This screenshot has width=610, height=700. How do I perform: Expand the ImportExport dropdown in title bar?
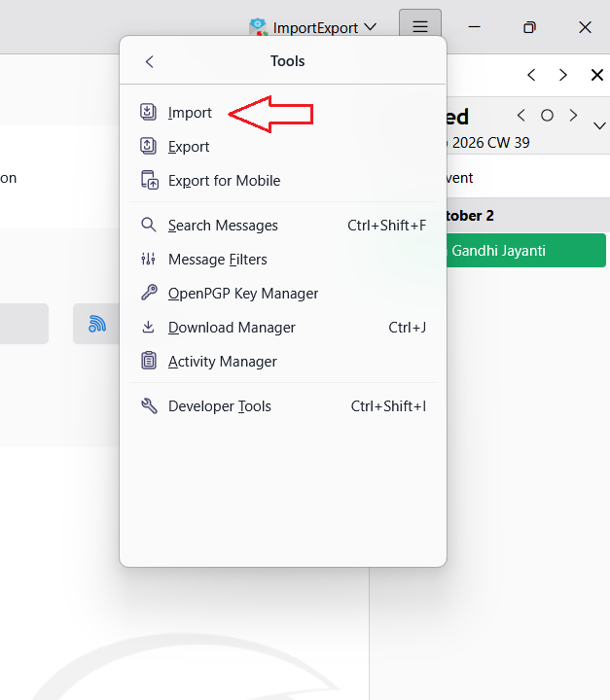click(370, 27)
